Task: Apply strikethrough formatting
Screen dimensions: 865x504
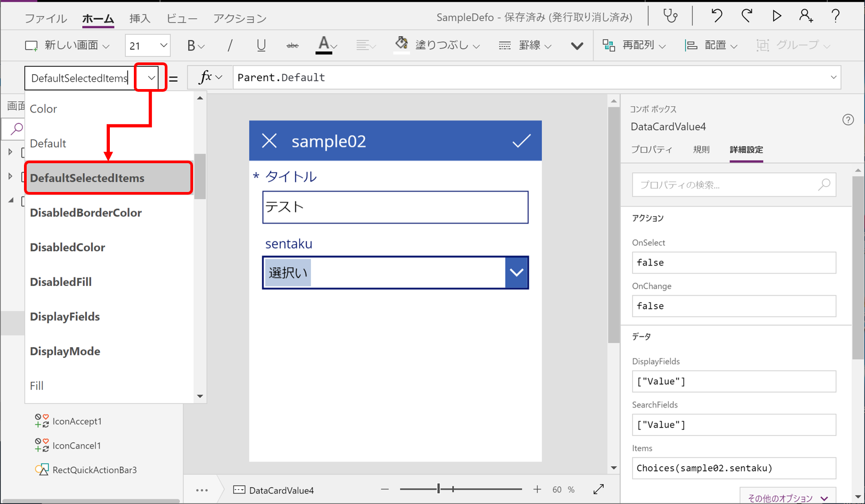Action: (292, 45)
